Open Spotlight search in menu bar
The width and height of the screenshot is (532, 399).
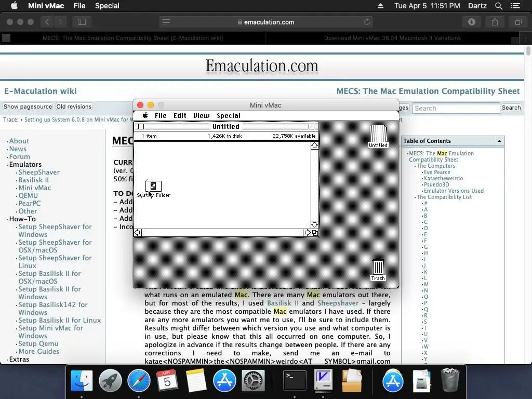(498, 6)
